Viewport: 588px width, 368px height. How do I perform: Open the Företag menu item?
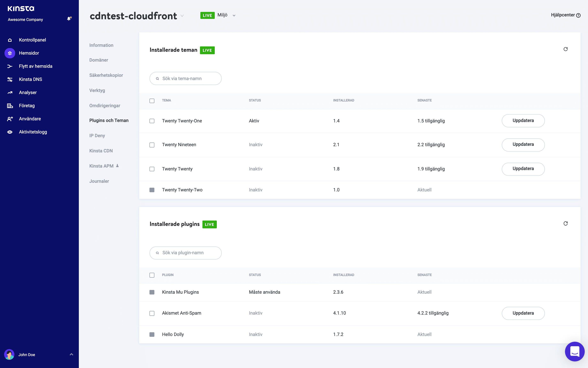[26, 105]
